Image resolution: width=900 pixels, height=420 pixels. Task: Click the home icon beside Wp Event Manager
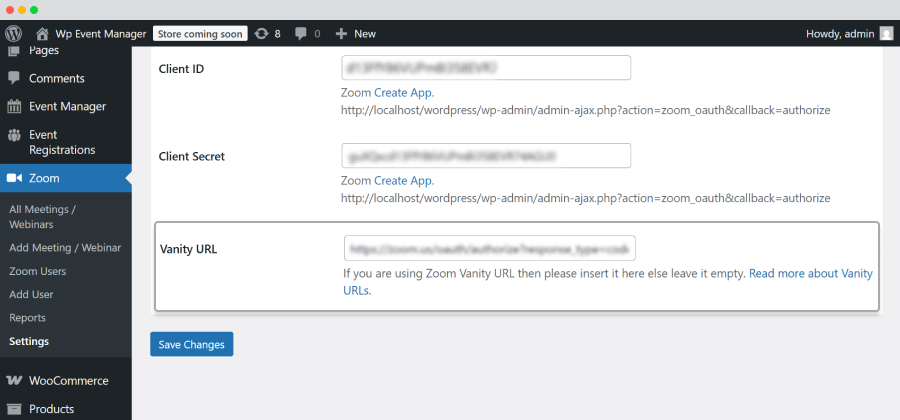[42, 34]
